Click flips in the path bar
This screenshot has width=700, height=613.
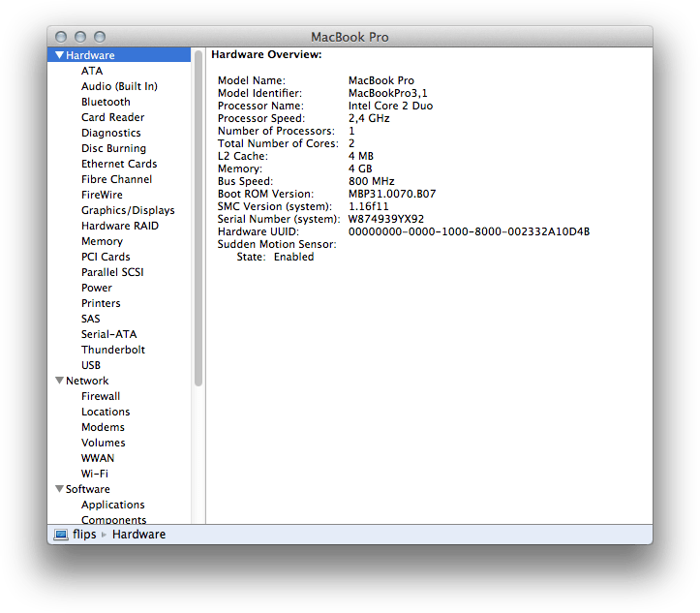click(x=84, y=534)
